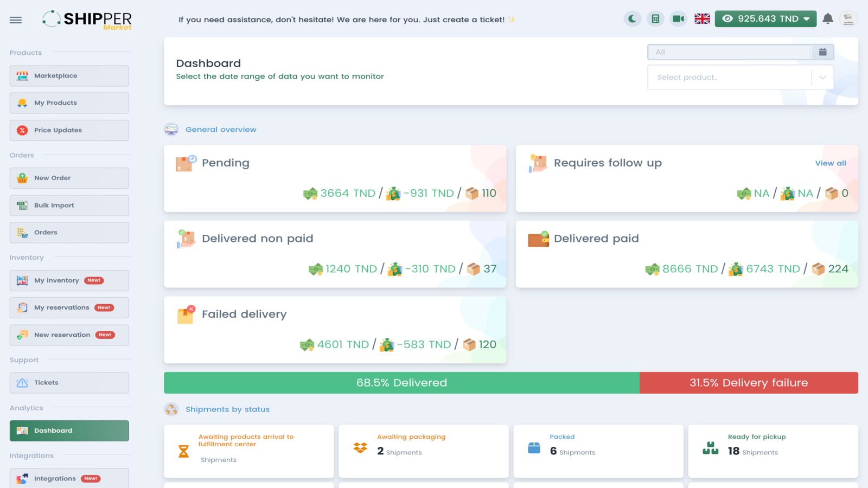Click Pending package count 110

[x=489, y=194]
